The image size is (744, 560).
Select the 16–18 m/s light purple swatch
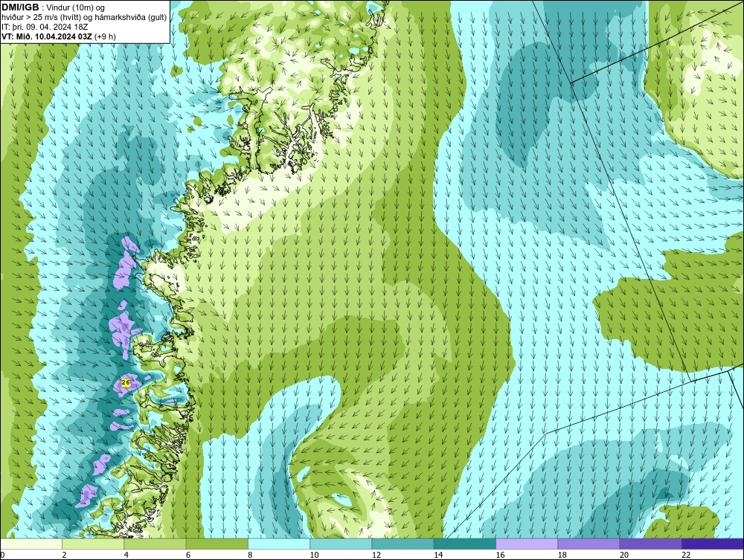527,544
